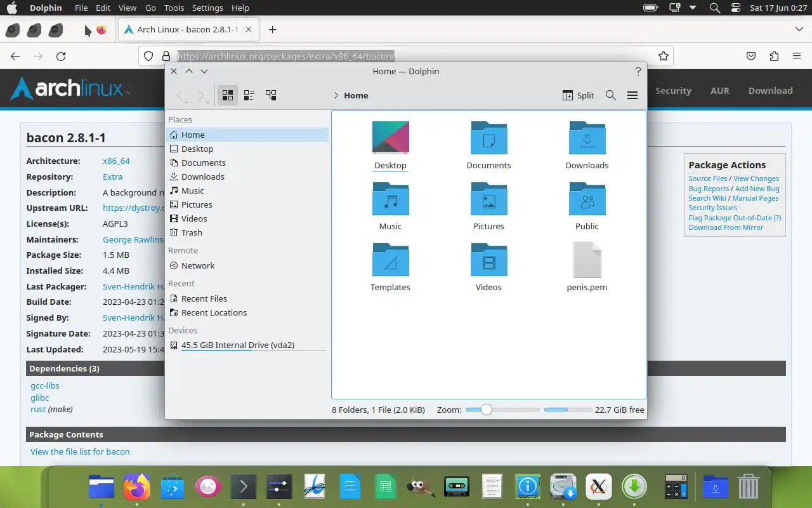Click the question mark help button in Dolphin titlebar
Screen dimensions: 812x508
click(x=638, y=71)
